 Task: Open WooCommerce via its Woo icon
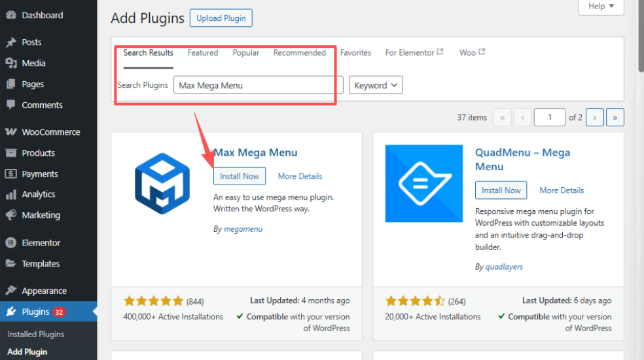[x=11, y=132]
